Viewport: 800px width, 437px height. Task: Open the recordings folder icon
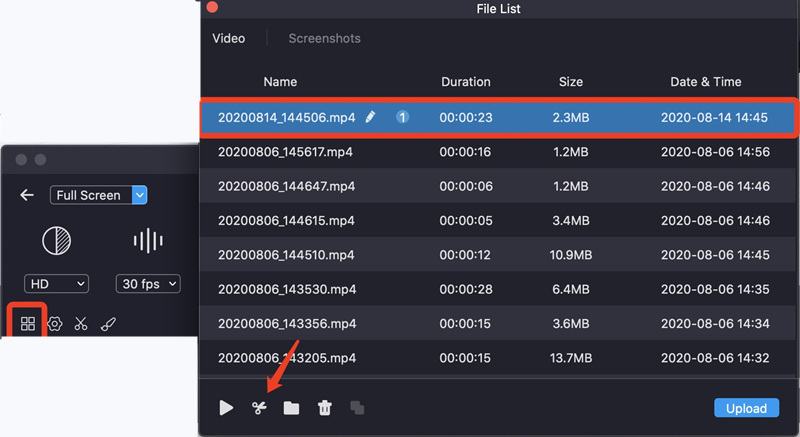click(x=291, y=407)
